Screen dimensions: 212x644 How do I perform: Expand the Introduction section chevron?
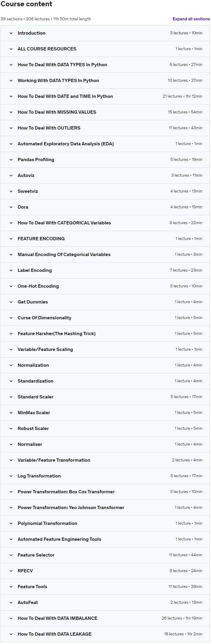click(11, 33)
